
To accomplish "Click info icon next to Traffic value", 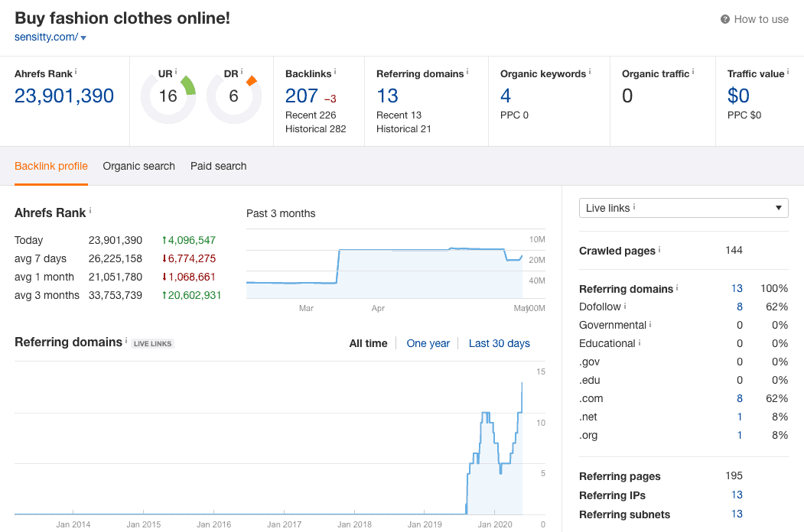I will tap(789, 72).
